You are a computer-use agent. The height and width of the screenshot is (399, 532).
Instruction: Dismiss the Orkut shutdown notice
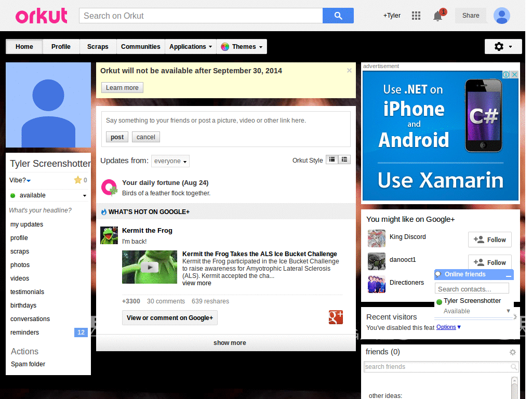coord(349,71)
